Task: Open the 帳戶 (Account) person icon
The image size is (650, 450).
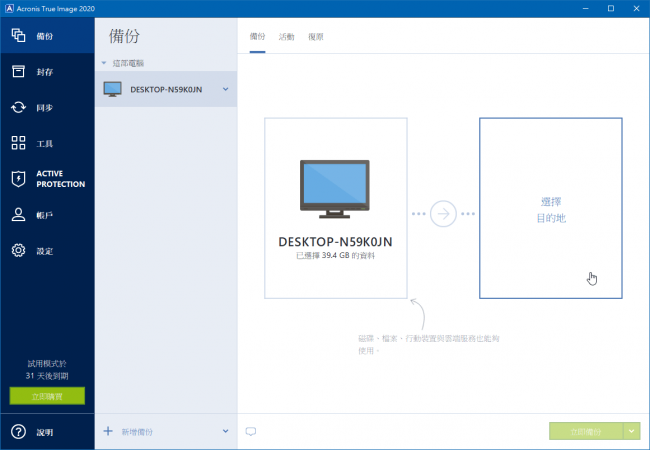Action: [18, 215]
